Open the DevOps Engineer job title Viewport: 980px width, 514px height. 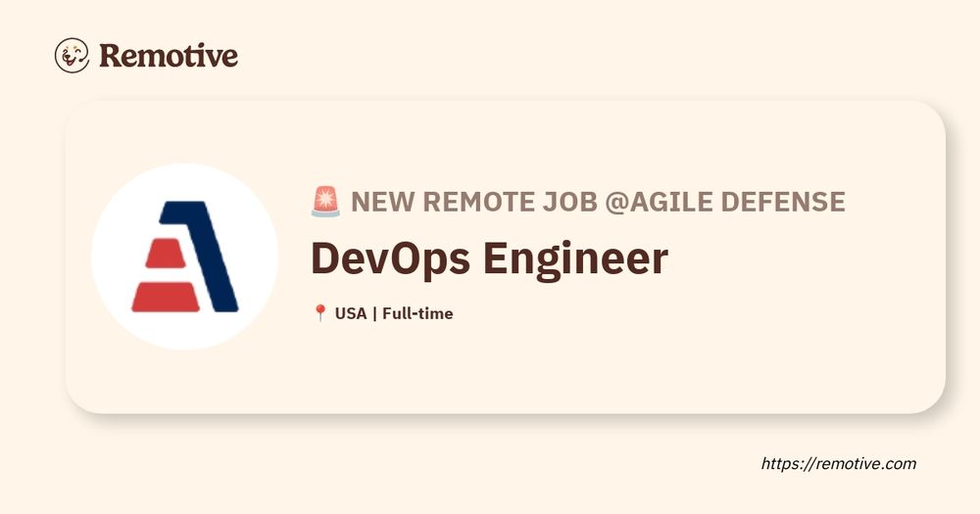(489, 258)
